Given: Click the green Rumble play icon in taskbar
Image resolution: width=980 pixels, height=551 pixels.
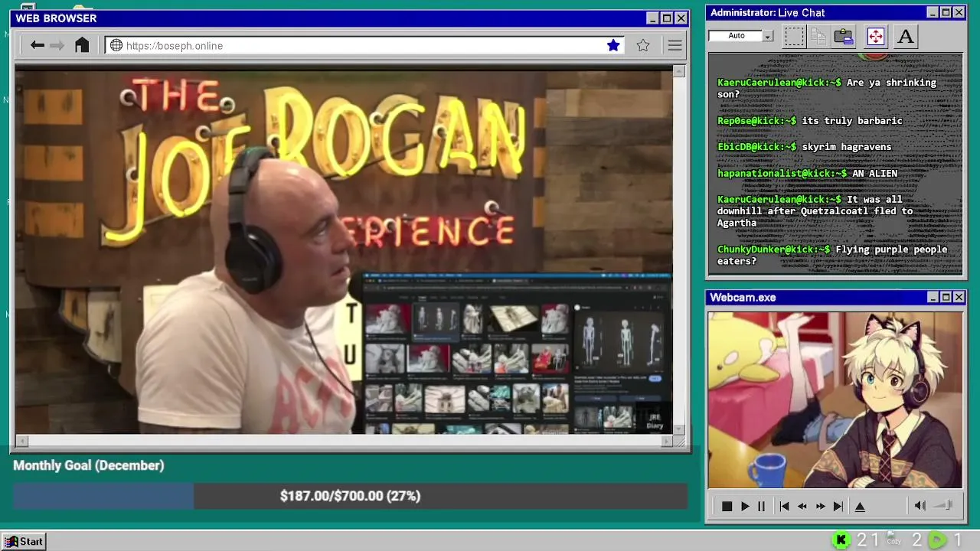Looking at the screenshot, I should point(937,540).
